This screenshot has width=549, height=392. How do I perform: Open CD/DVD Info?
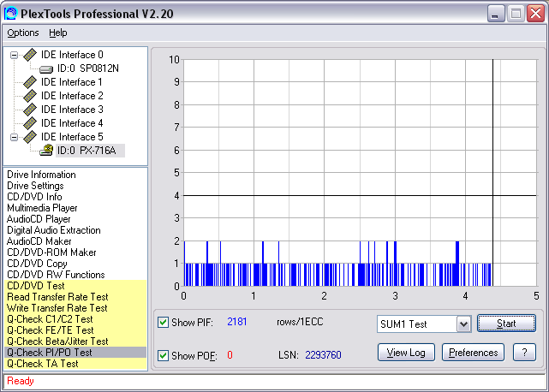coord(34,197)
